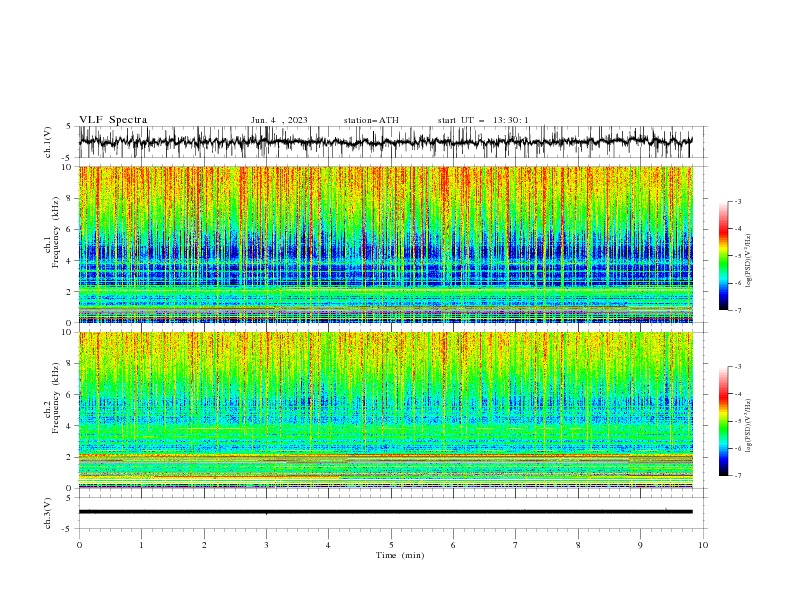Image resolution: width=792 pixels, height=612 pixels.
Task: Click the ch.1 spectrogram panel
Action: 386,244
